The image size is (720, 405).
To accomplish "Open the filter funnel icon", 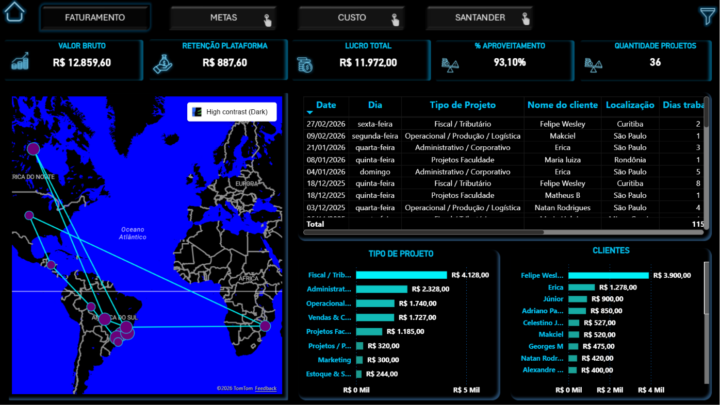I will tap(708, 16).
